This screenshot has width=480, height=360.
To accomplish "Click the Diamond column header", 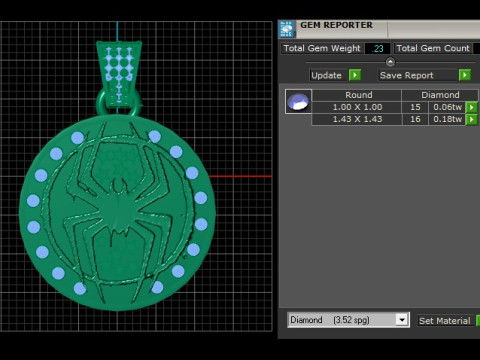I will pyautogui.click(x=440, y=95).
